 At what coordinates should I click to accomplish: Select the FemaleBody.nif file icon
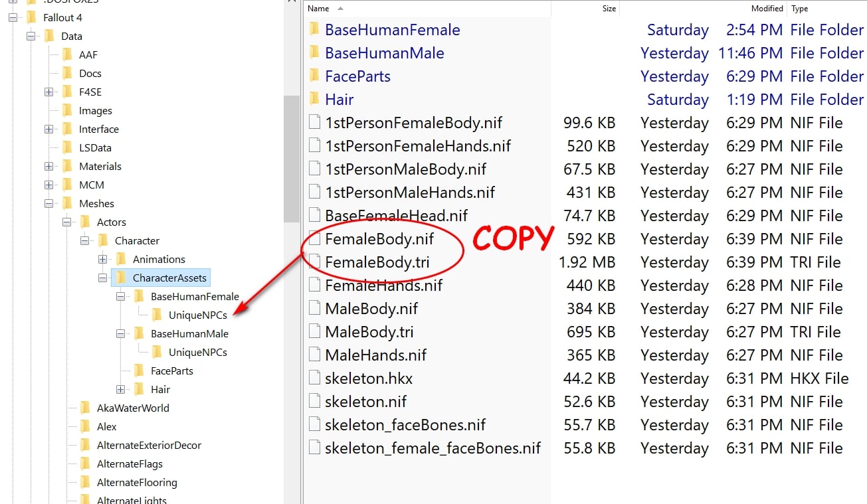(315, 238)
